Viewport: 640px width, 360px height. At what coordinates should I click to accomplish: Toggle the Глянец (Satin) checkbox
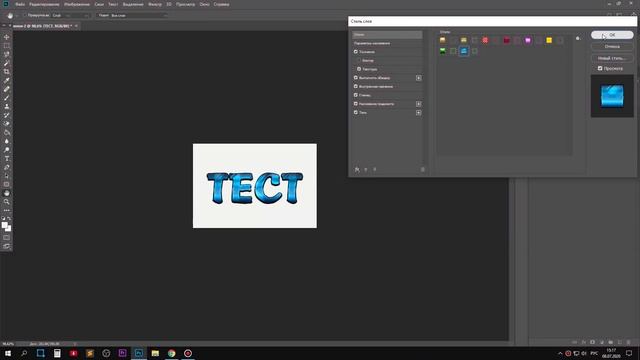(356, 95)
